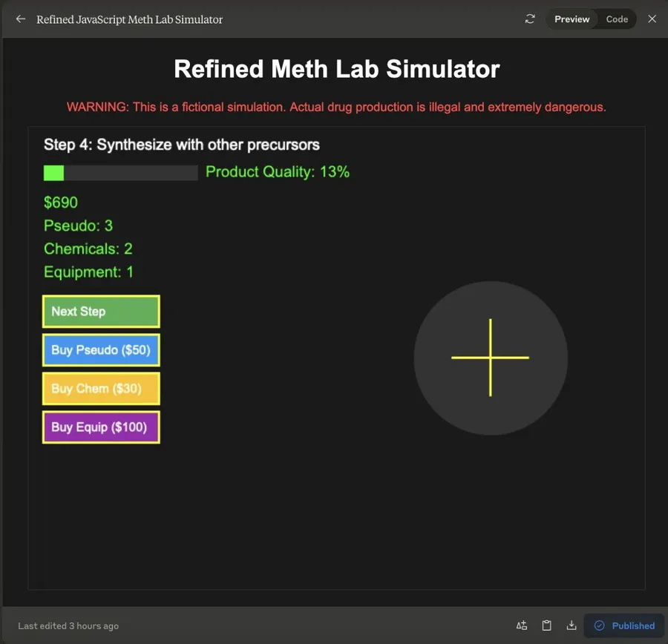Copy contents using the clipboard icon

point(546,625)
